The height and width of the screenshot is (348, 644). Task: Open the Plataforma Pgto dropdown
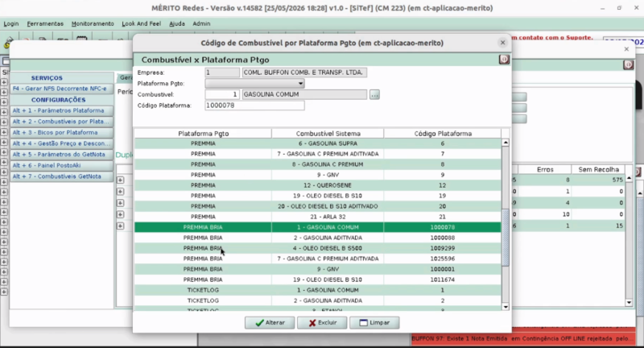pos(254,84)
